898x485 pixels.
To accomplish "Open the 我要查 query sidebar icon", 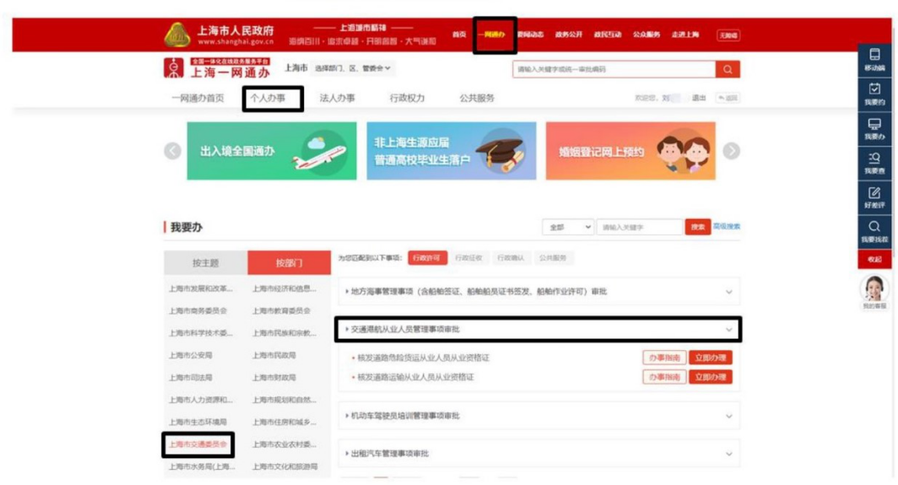I will coord(875,163).
